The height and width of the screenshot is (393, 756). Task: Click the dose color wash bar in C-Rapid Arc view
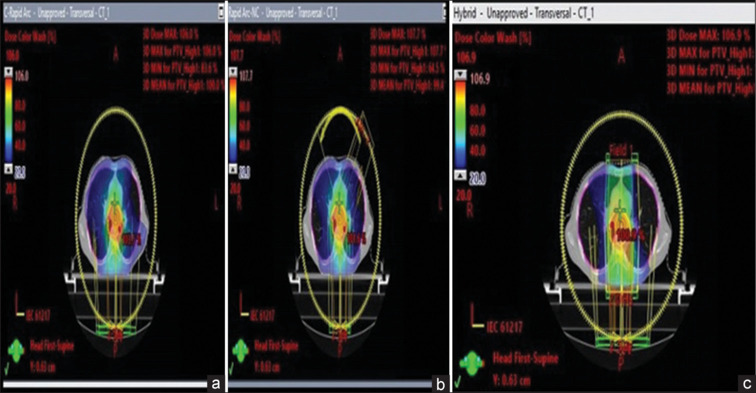point(9,121)
